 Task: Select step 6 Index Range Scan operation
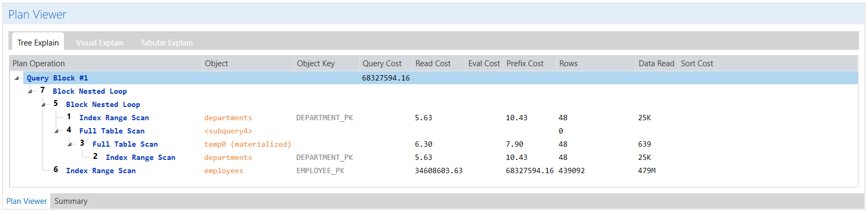click(100, 171)
